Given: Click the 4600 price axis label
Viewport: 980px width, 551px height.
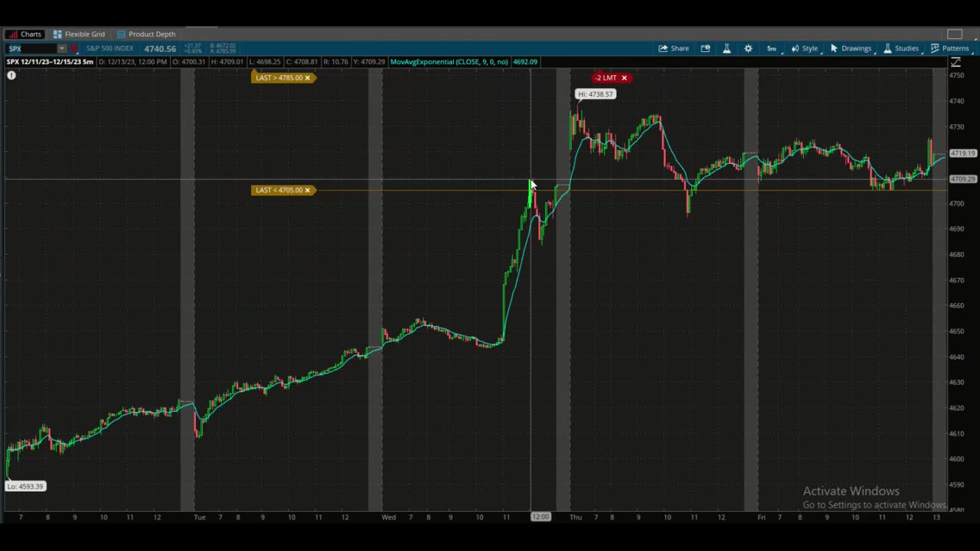Looking at the screenshot, I should [x=956, y=458].
